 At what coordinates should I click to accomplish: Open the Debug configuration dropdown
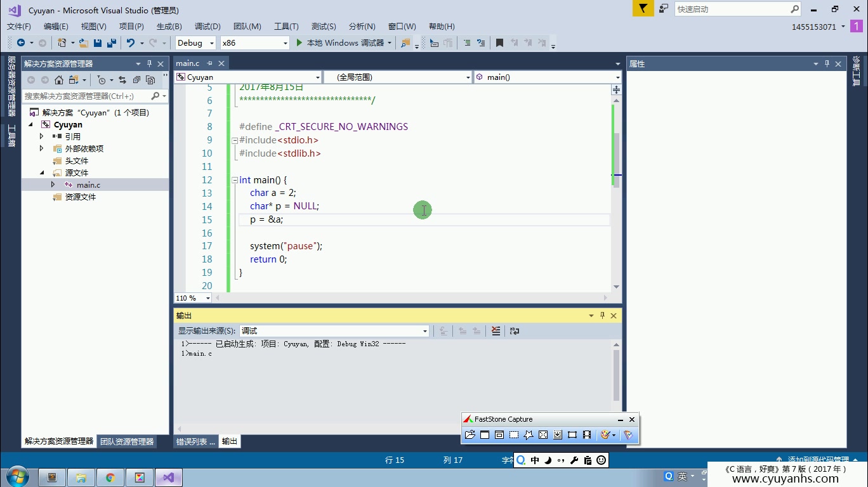[195, 42]
